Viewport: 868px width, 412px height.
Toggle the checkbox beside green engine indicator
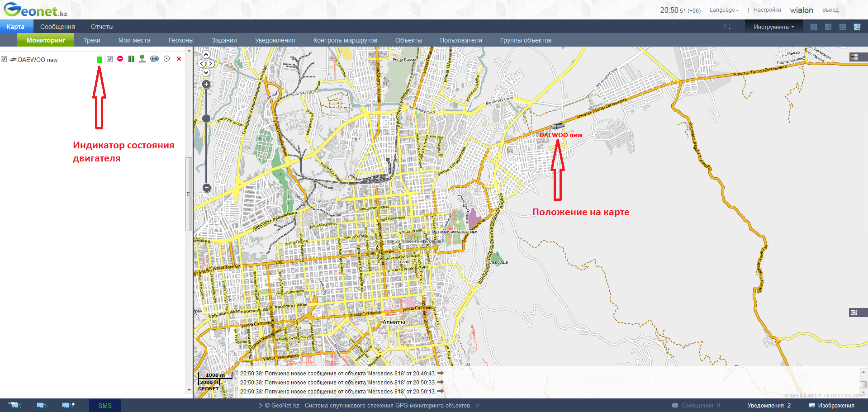point(109,59)
